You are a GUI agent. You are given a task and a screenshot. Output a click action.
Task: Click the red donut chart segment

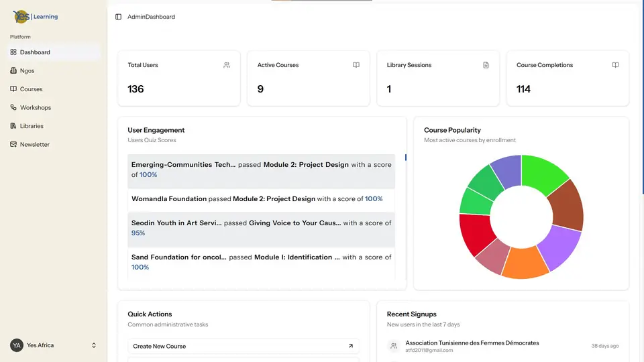coord(476,233)
